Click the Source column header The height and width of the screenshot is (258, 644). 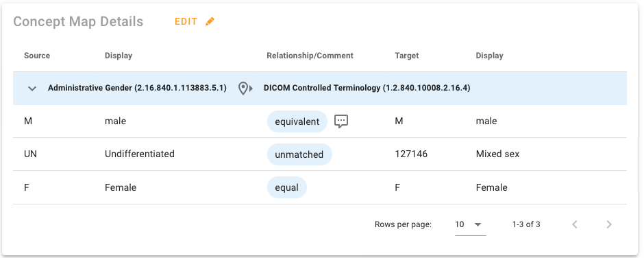coord(37,56)
